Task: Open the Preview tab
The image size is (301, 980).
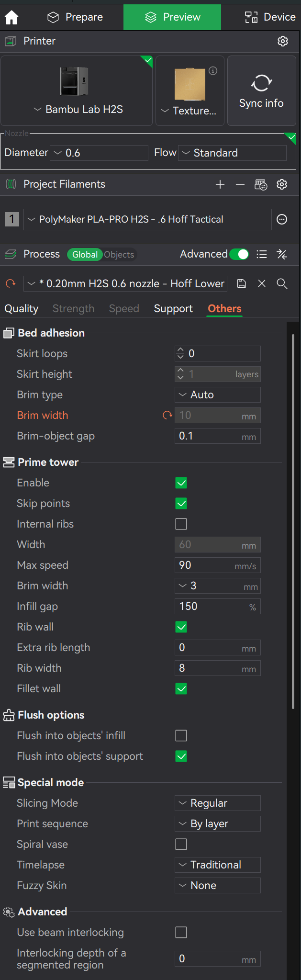Action: [x=172, y=17]
